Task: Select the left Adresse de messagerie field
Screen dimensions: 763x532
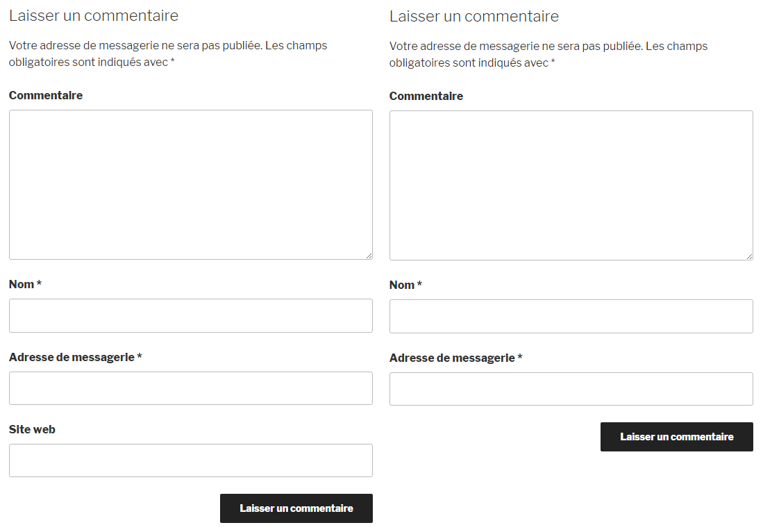Action: pyautogui.click(x=190, y=388)
